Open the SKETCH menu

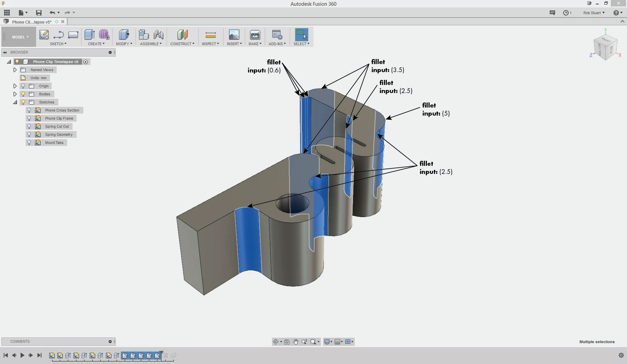coord(58,44)
